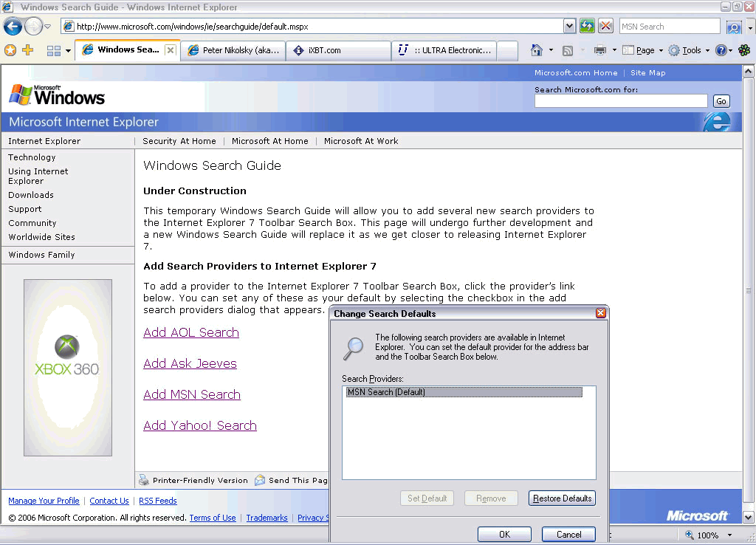
Task: Close the Windows Search Guide tab
Action: pos(171,50)
